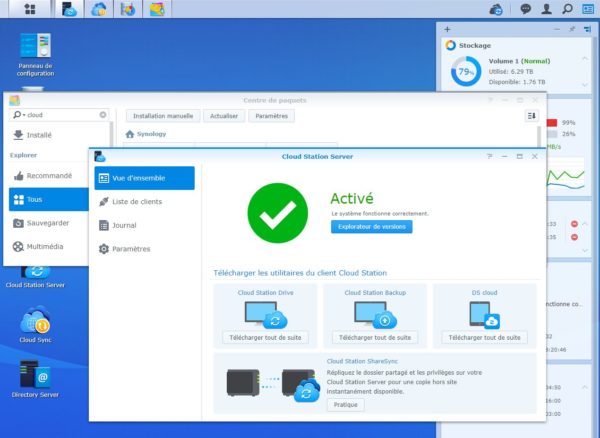The width and height of the screenshot is (600, 438).
Task: Collapse the Stockage widget chevron
Action: tap(585, 59)
